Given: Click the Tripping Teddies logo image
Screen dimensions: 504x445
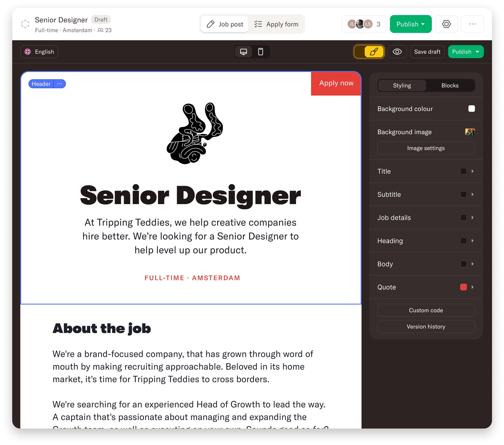Looking at the screenshot, I should click(195, 133).
